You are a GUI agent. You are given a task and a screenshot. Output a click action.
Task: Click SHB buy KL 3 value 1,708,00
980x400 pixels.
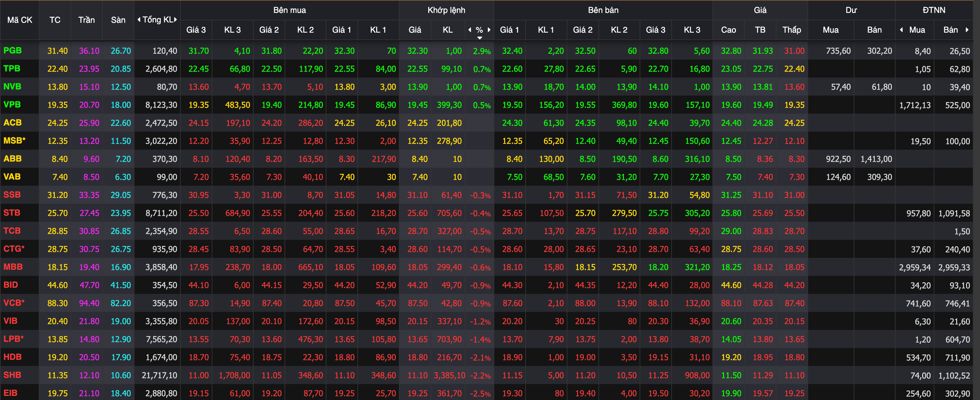234,375
